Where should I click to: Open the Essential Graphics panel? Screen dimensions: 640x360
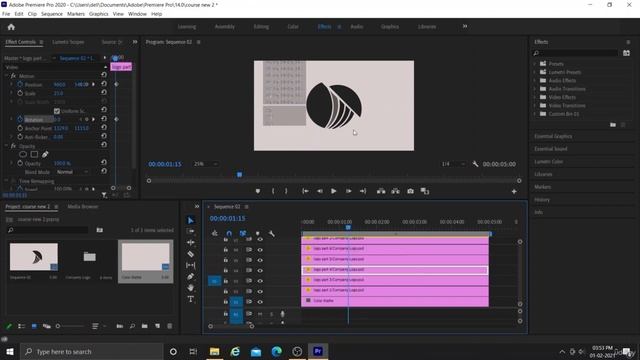click(553, 136)
